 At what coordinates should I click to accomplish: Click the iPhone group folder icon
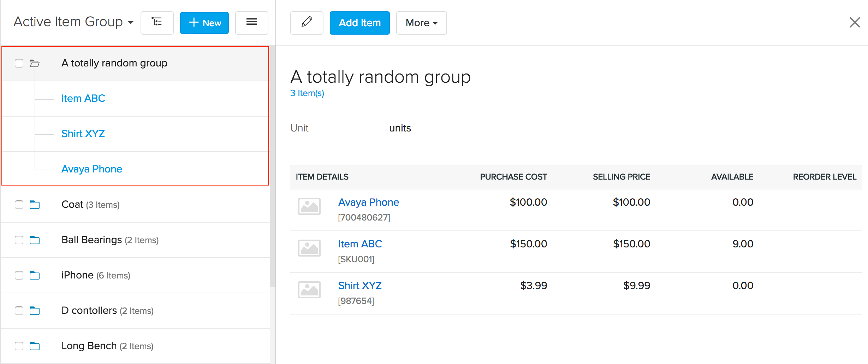pos(35,276)
